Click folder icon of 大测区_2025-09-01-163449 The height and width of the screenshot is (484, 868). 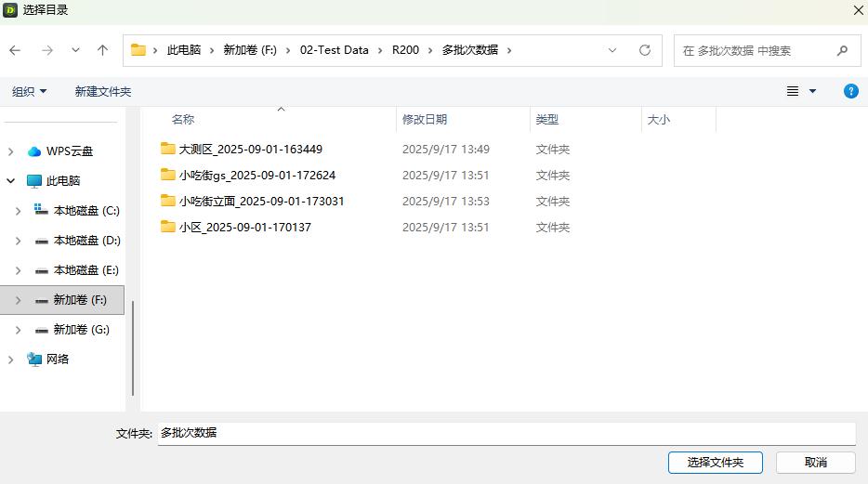click(167, 149)
